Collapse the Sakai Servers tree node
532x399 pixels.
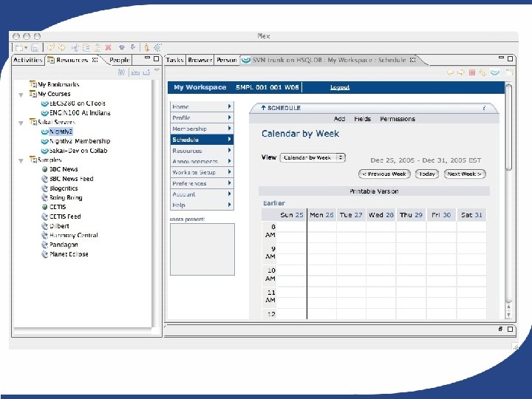tap(21, 123)
